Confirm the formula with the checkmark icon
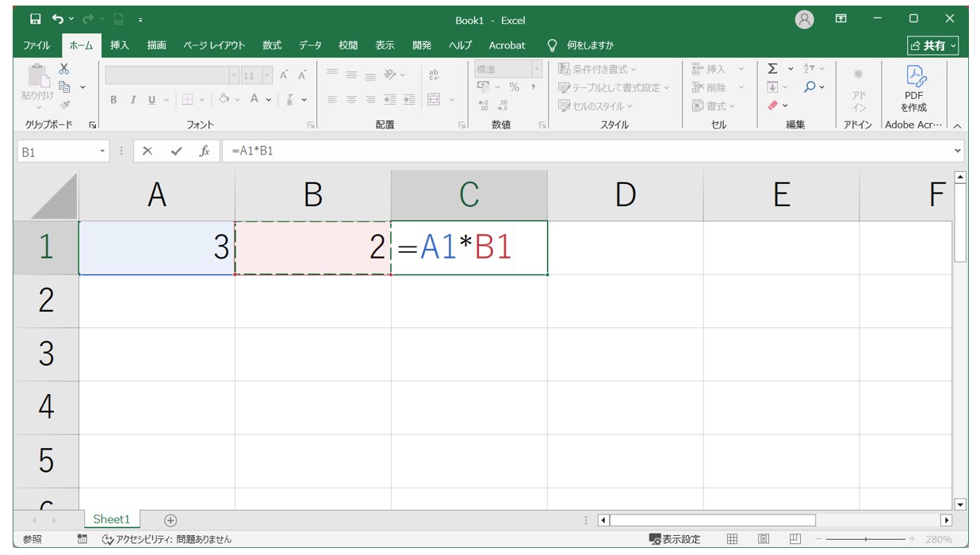This screenshot has height=555, width=980. click(176, 151)
